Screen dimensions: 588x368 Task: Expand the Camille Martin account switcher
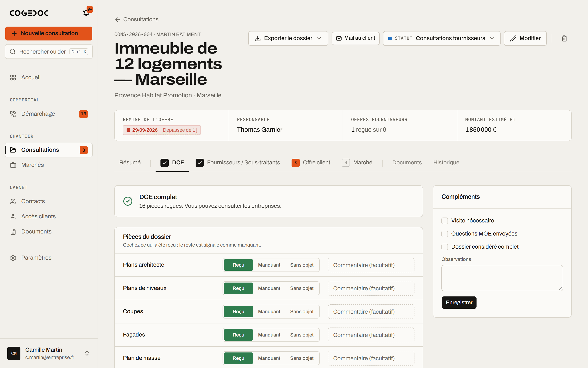tap(87, 353)
